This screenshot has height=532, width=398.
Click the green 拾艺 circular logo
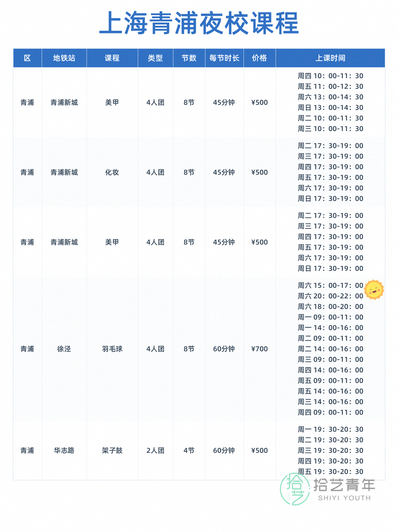pyautogui.click(x=295, y=489)
